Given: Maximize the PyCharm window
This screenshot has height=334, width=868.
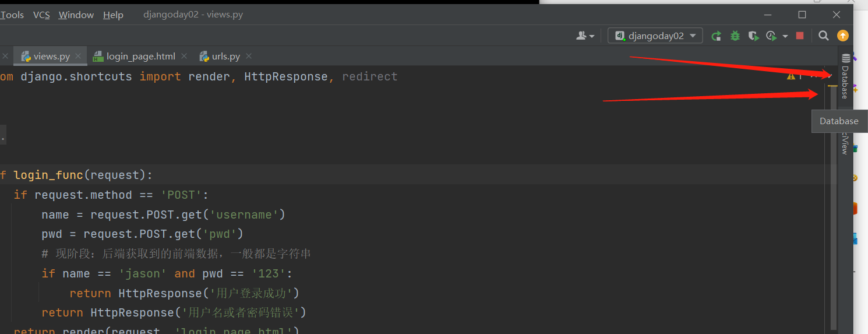Looking at the screenshot, I should [x=802, y=15].
